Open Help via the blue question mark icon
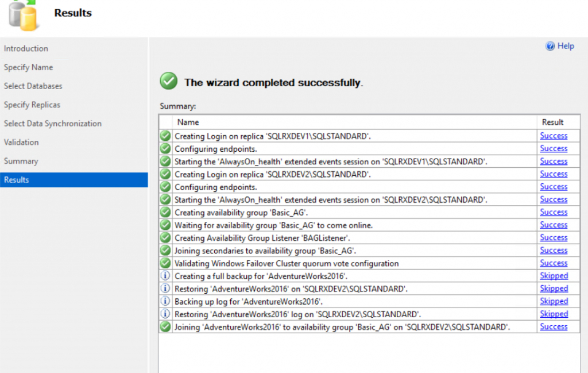This screenshot has width=588, height=373. coord(550,46)
